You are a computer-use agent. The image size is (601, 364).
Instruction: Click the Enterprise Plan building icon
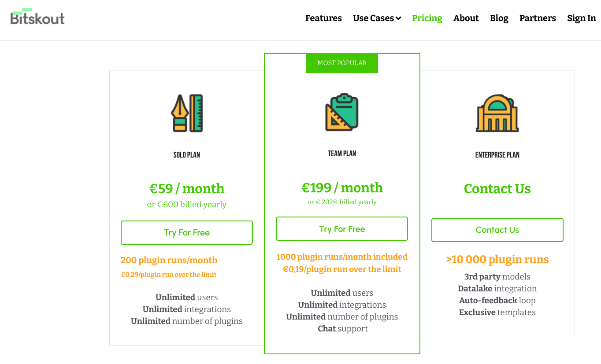497,113
